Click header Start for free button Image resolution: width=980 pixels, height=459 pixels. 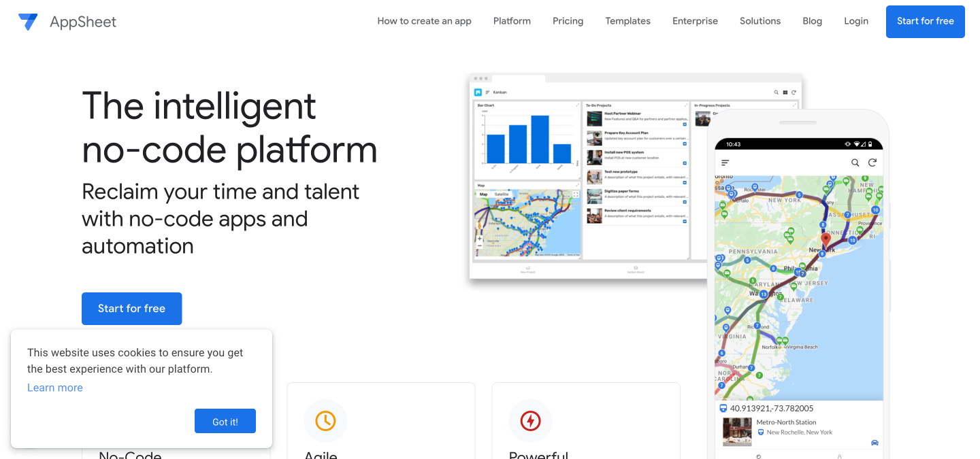click(926, 22)
